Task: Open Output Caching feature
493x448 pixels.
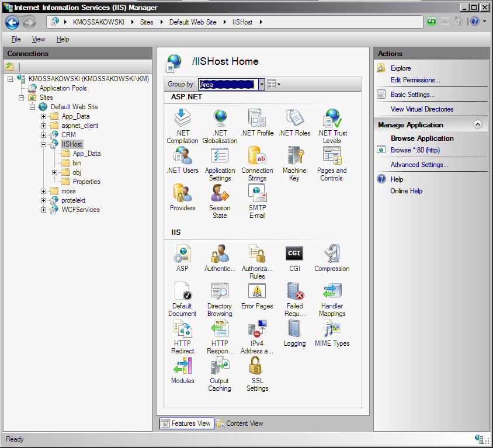Action: (x=220, y=374)
